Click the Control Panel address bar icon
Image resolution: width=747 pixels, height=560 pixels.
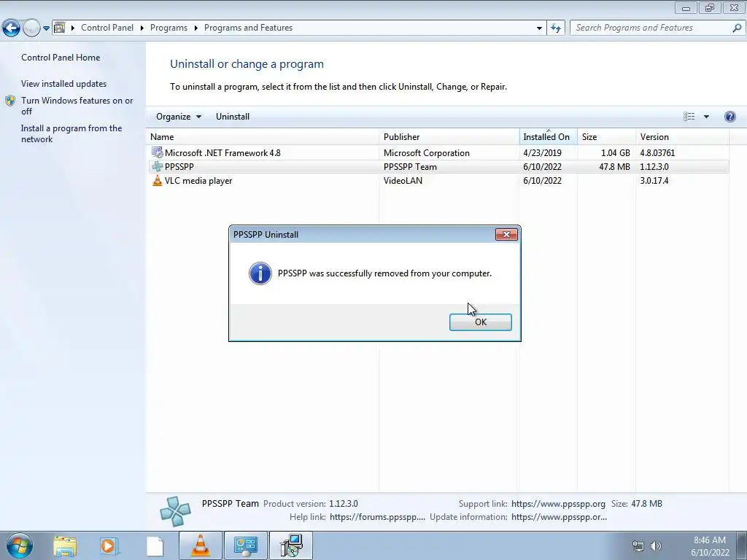(60, 28)
